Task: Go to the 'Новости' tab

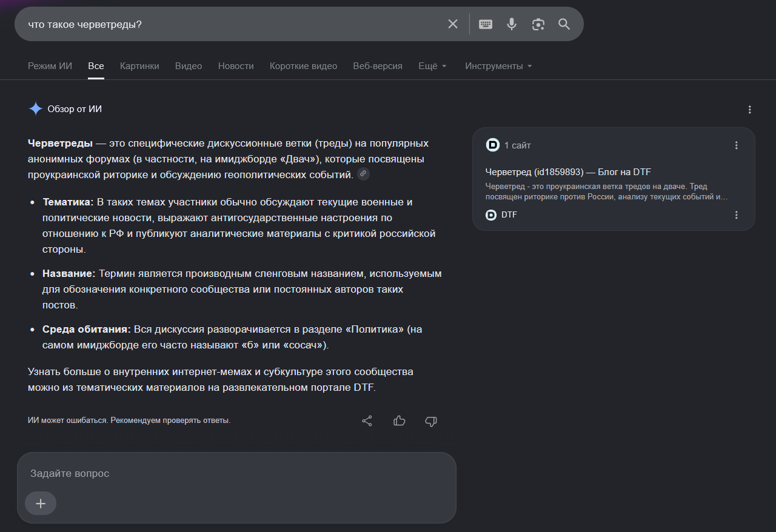Action: [236, 66]
